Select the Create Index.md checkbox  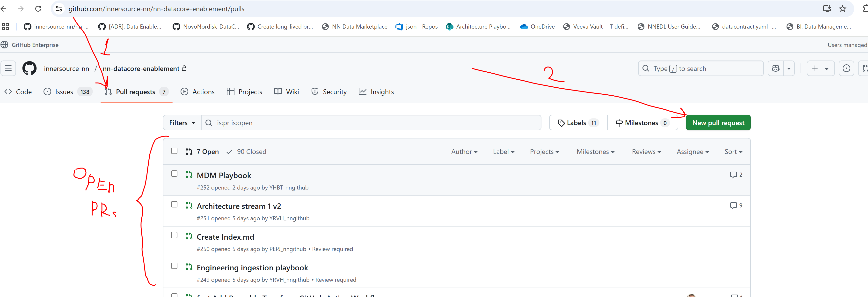coord(174,235)
